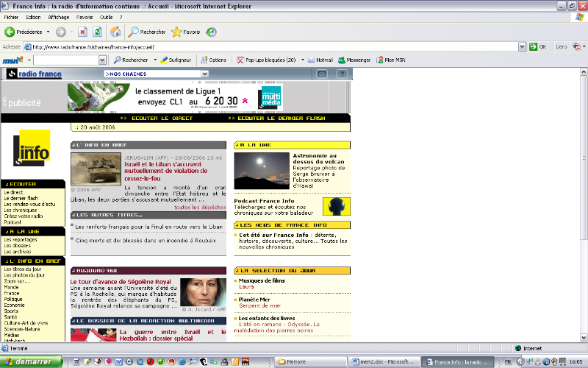This screenshot has width=588, height=368.
Task: Refresh the page with the green icon
Action: (97, 32)
